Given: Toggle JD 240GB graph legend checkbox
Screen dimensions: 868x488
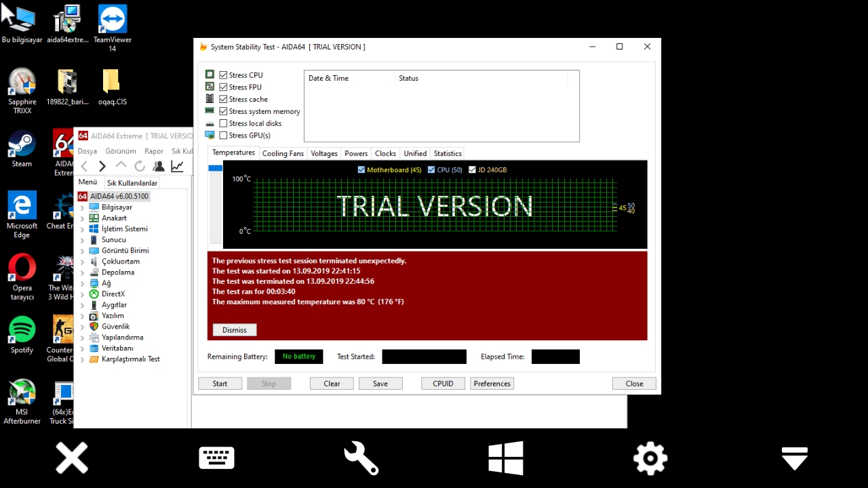Looking at the screenshot, I should (x=473, y=170).
